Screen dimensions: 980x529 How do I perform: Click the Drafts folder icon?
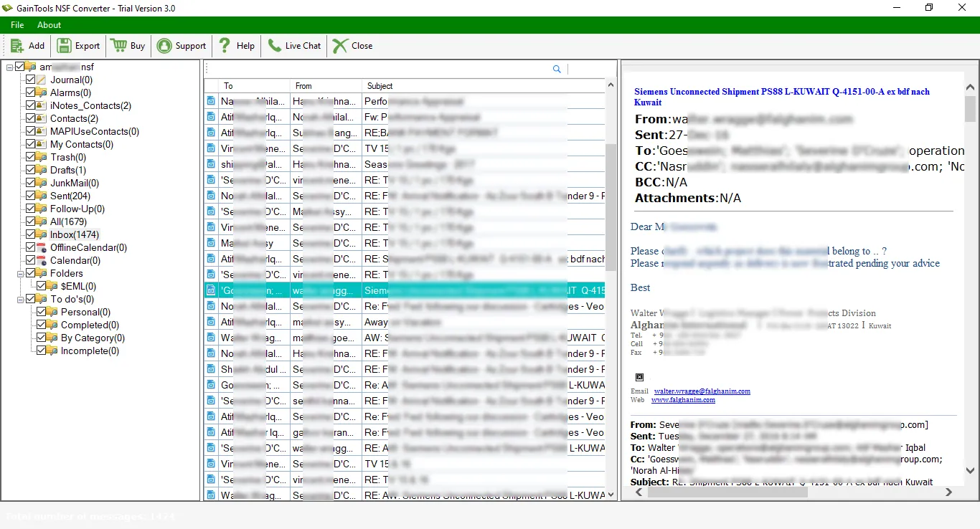click(42, 170)
